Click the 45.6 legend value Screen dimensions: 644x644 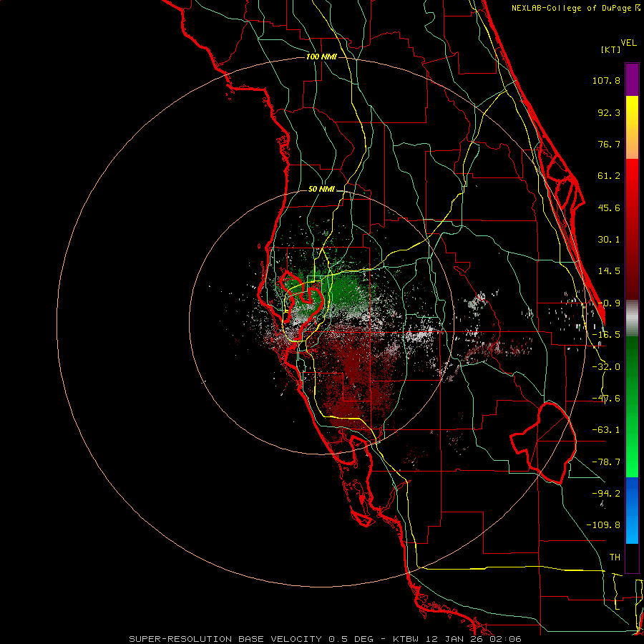609,208
